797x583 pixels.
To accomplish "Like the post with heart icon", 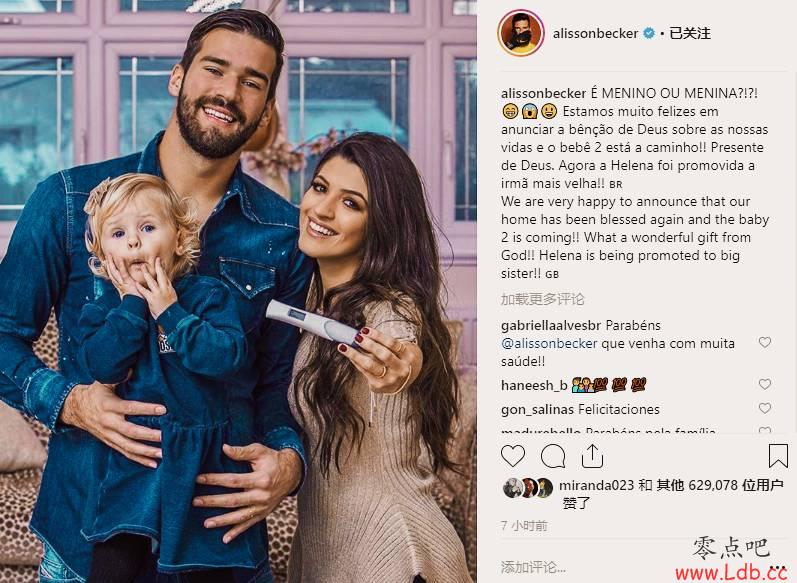I will pyautogui.click(x=512, y=456).
